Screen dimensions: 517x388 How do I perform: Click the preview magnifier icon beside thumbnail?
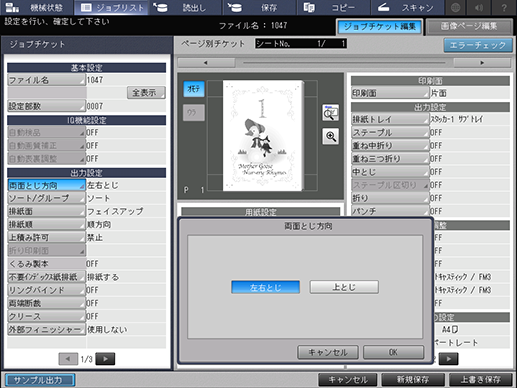pyautogui.click(x=331, y=113)
